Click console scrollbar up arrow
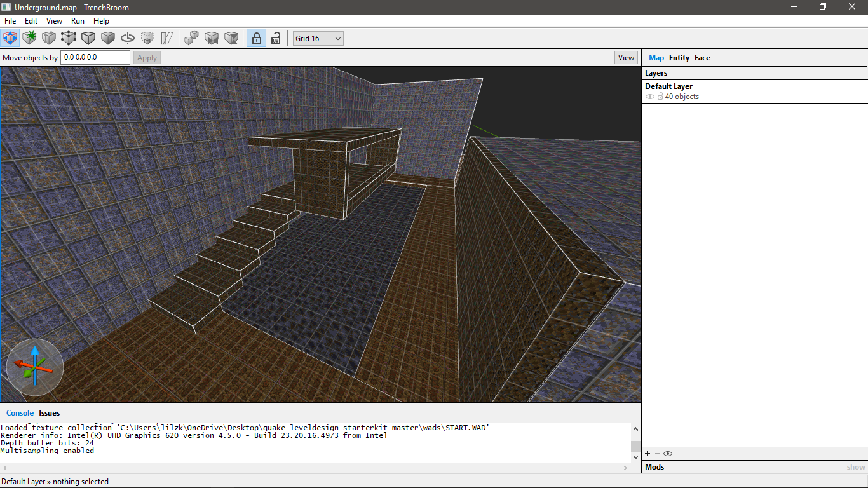Screen dimensions: 868x488 point(635,428)
